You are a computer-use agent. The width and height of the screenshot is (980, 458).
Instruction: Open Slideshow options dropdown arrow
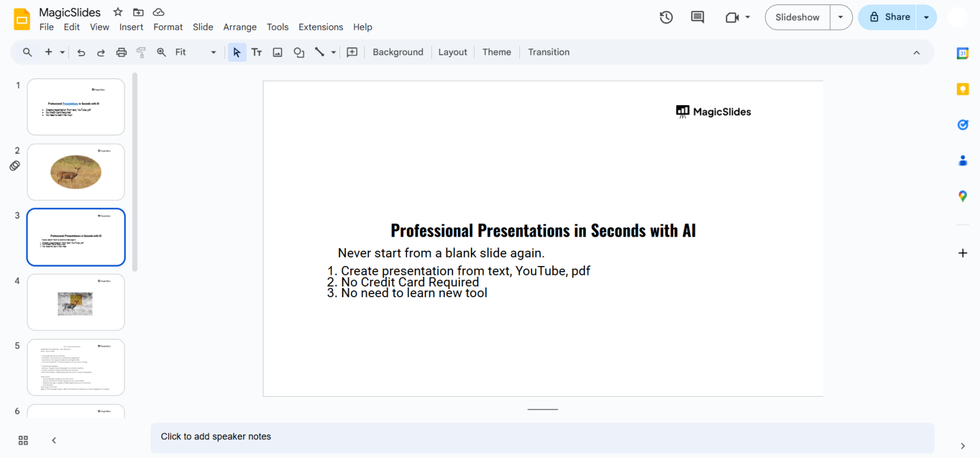(x=841, y=17)
